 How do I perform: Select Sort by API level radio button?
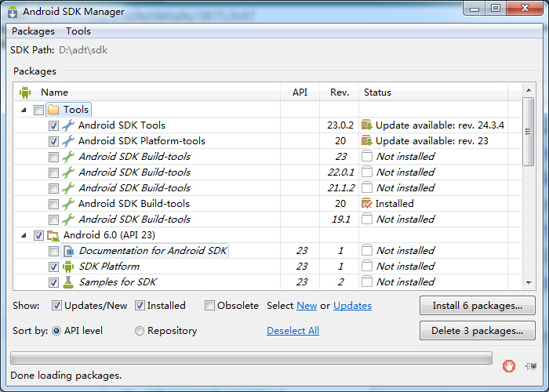[56, 331]
